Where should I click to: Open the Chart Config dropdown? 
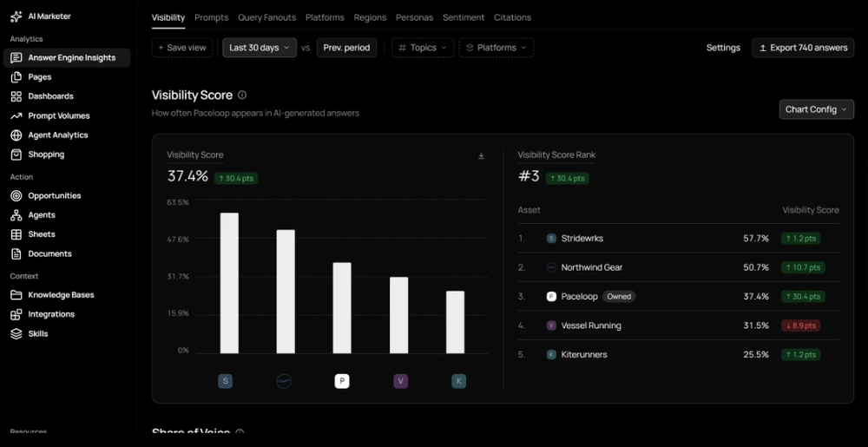tap(817, 109)
